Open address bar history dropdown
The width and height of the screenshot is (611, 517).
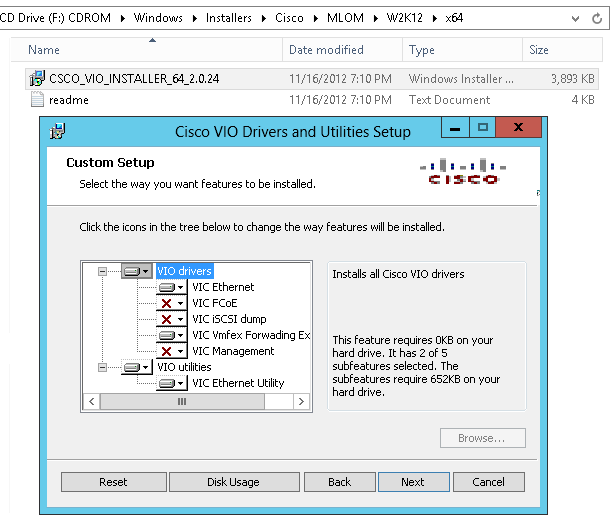tap(575, 18)
